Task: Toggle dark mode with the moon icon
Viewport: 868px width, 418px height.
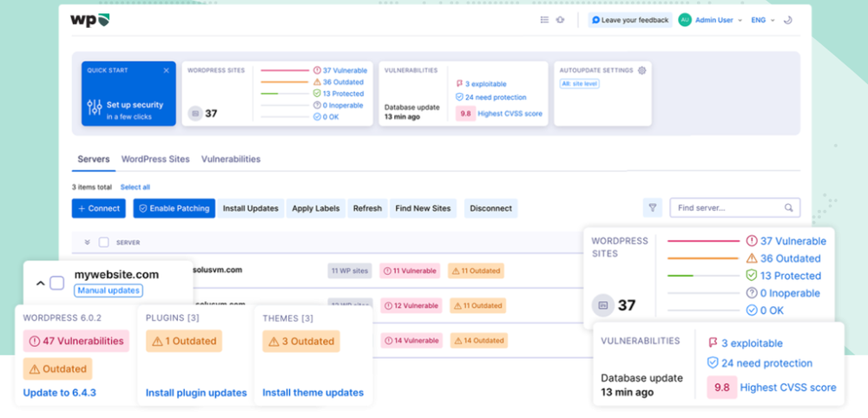Action: (788, 20)
